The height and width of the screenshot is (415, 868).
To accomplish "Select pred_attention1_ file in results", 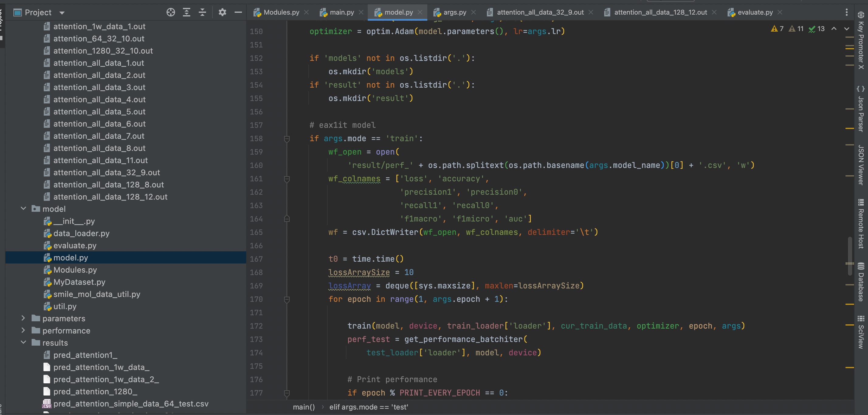I will [85, 355].
